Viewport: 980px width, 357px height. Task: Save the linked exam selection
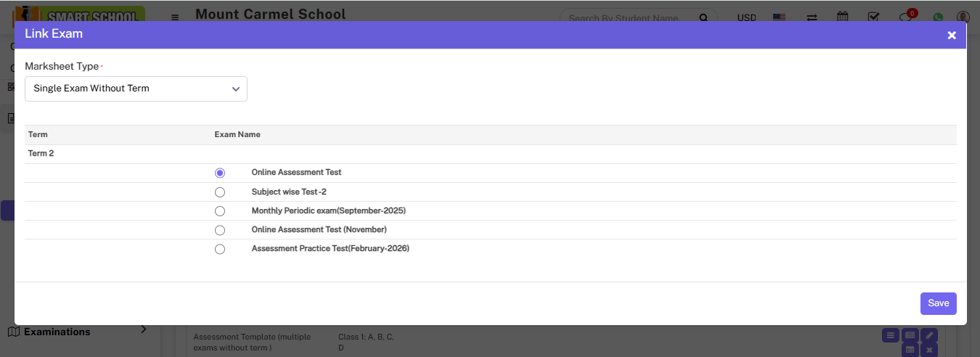938,303
